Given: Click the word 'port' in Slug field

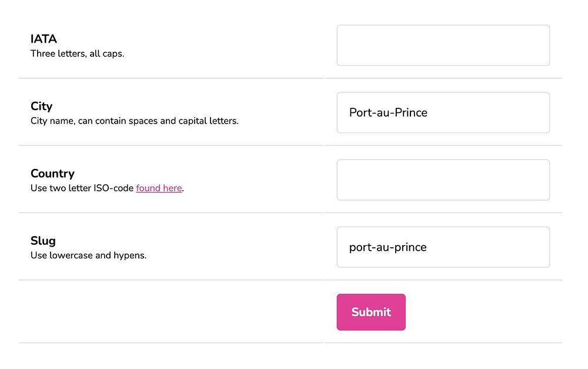Looking at the screenshot, I should click(x=360, y=248).
